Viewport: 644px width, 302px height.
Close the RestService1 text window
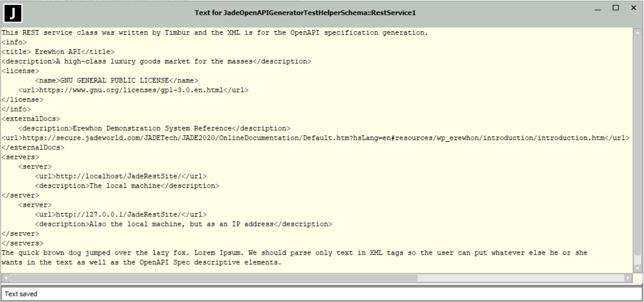(x=633, y=8)
